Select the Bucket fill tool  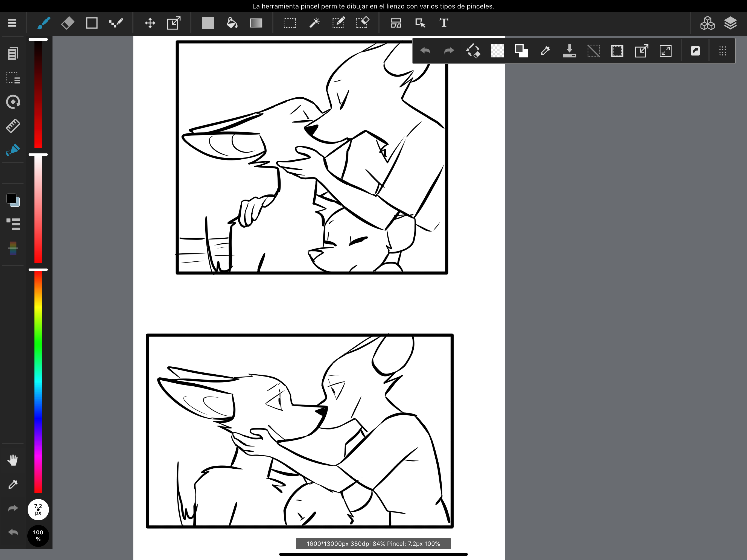tap(232, 23)
